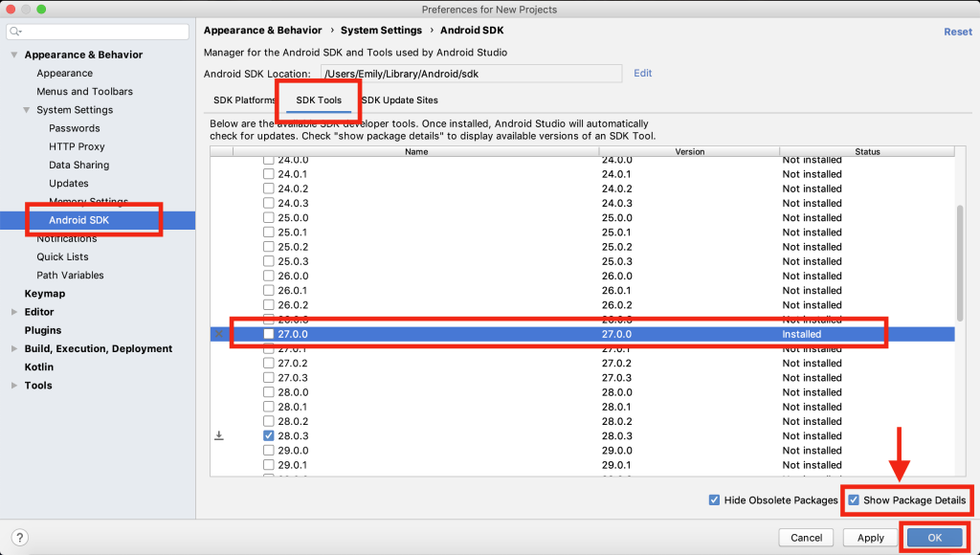Select Passwords in System Settings

pyautogui.click(x=75, y=128)
